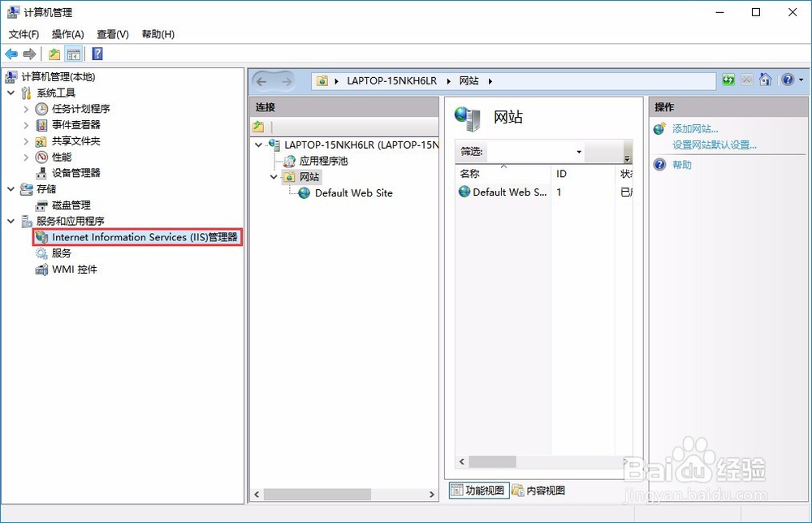Click the IIS help question-mark icon
This screenshot has height=523, width=812.
(x=788, y=80)
